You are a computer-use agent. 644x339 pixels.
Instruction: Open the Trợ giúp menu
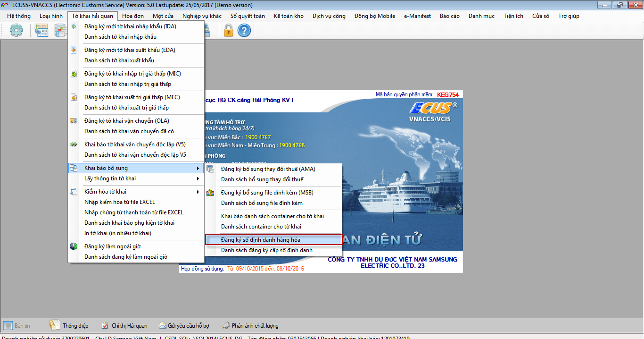tap(569, 16)
